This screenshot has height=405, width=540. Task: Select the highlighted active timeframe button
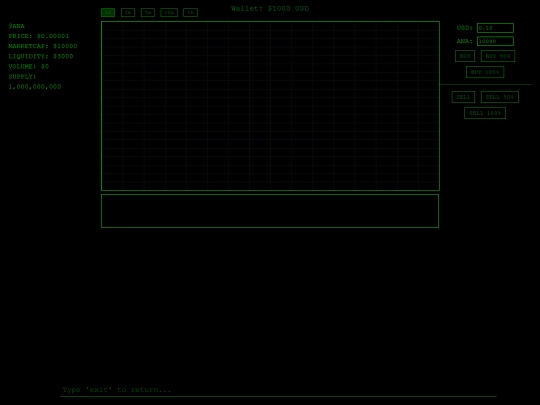pyautogui.click(x=108, y=12)
